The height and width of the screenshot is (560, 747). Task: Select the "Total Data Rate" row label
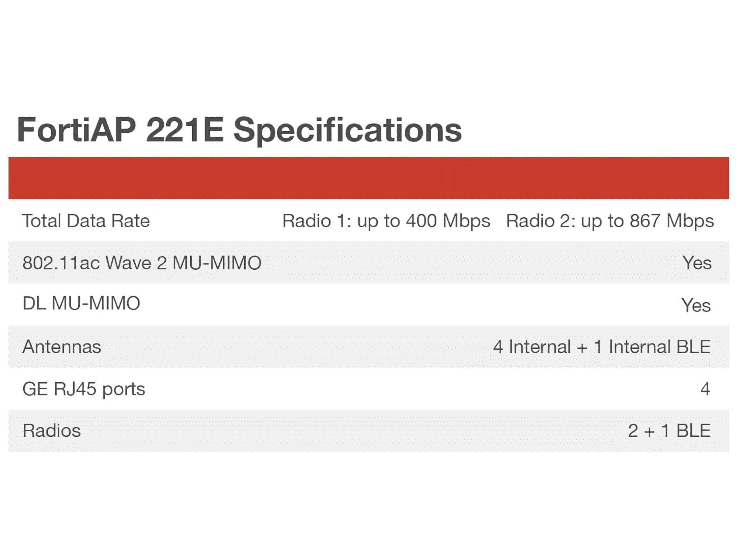click(x=86, y=221)
